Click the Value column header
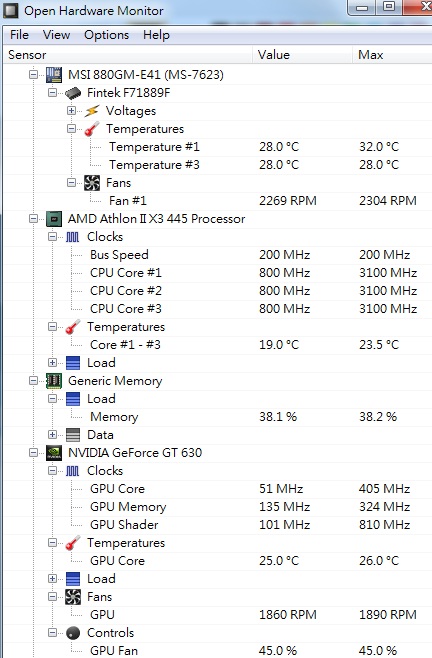Image resolution: width=432 pixels, height=658 pixels. tap(302, 55)
